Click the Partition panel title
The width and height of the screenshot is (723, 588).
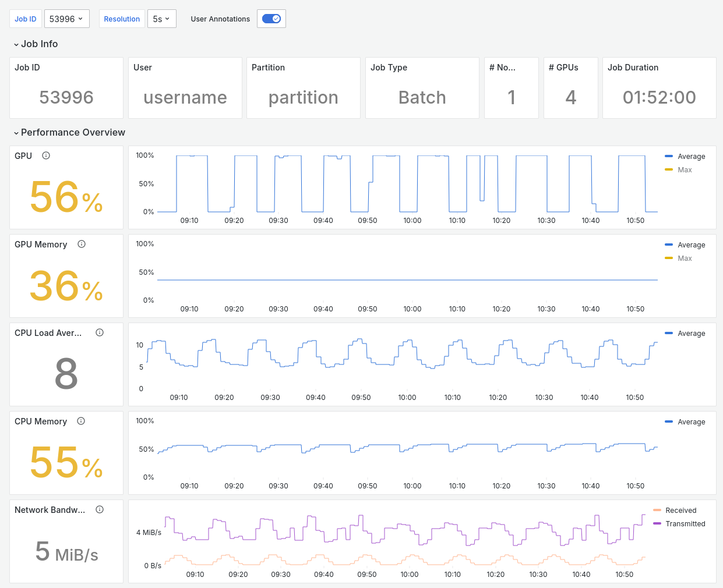268,68
